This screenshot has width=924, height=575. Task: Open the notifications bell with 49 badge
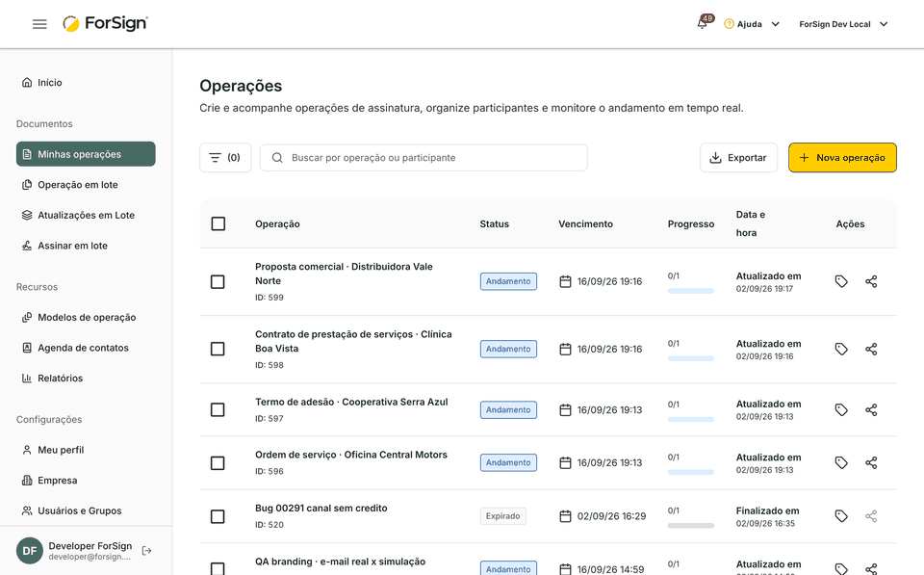703,23
